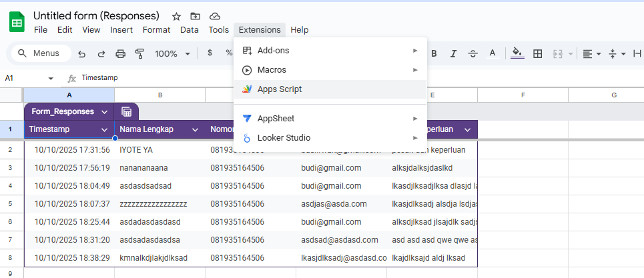Open the 100% zoom dropdown

click(188, 54)
